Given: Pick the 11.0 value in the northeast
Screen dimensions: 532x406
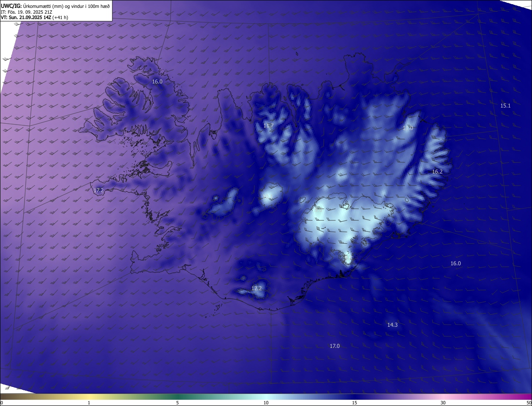Looking at the screenshot, I should (408, 128).
